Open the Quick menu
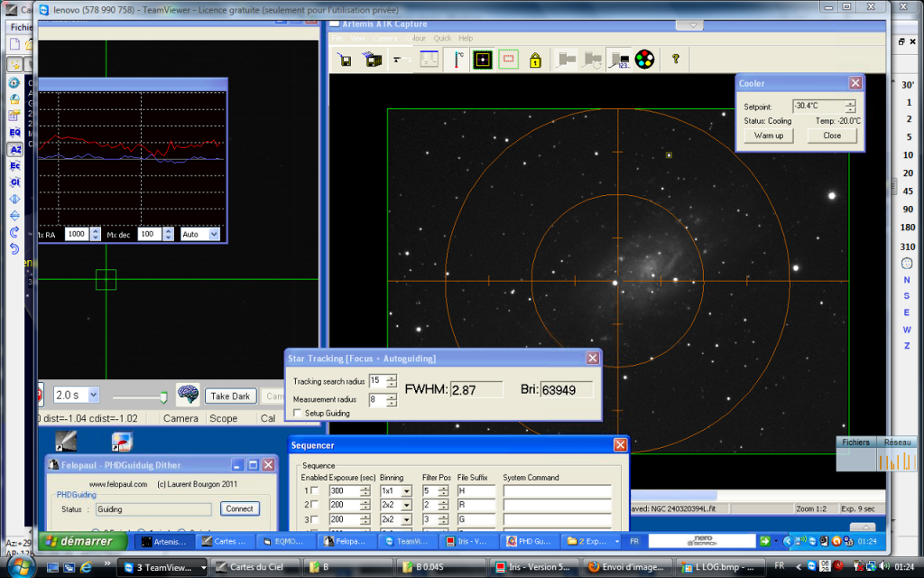924x578 pixels. [x=442, y=39]
